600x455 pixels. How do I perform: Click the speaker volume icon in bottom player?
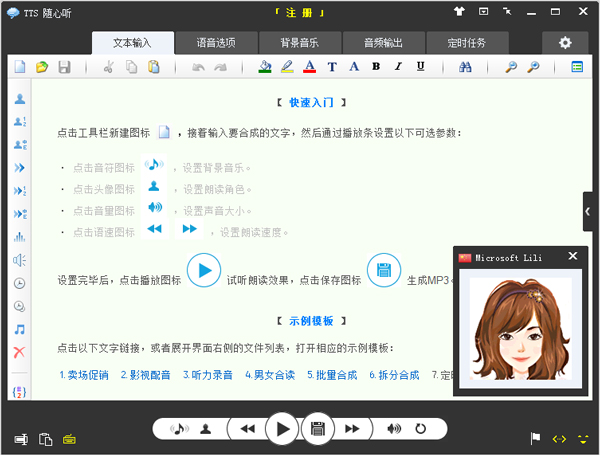(394, 429)
